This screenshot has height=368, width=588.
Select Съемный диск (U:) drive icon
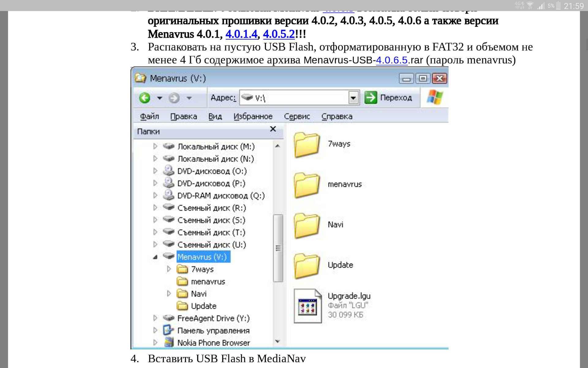[168, 244]
